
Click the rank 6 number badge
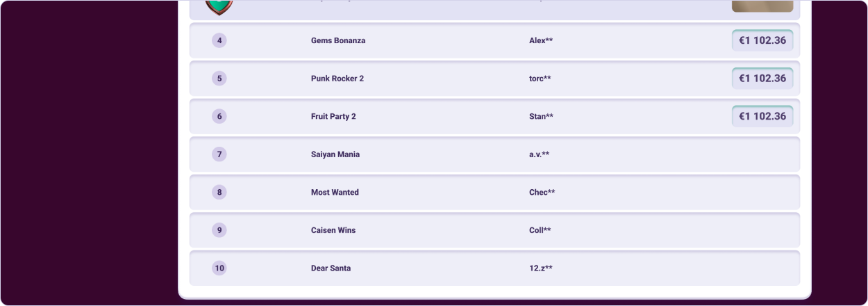tap(219, 116)
